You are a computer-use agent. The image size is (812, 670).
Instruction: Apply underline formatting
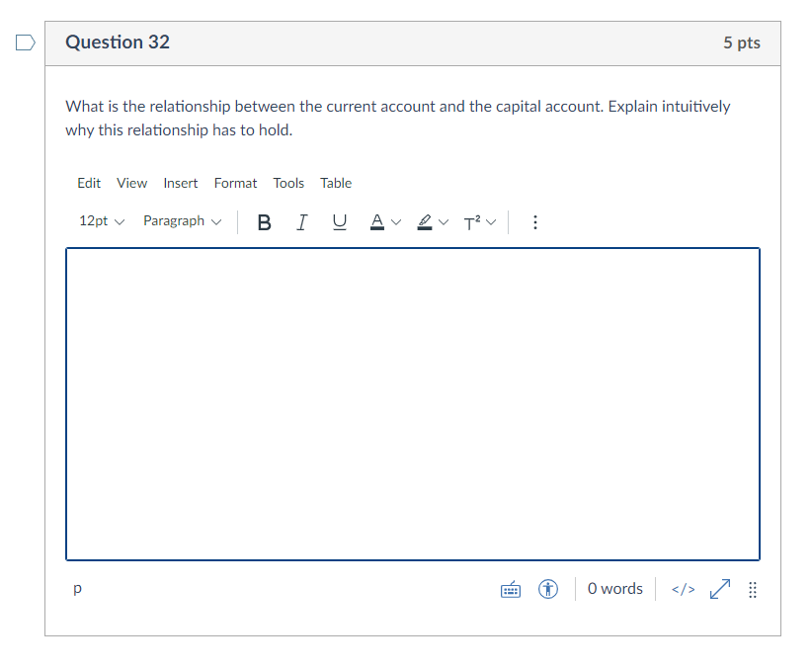[339, 221]
